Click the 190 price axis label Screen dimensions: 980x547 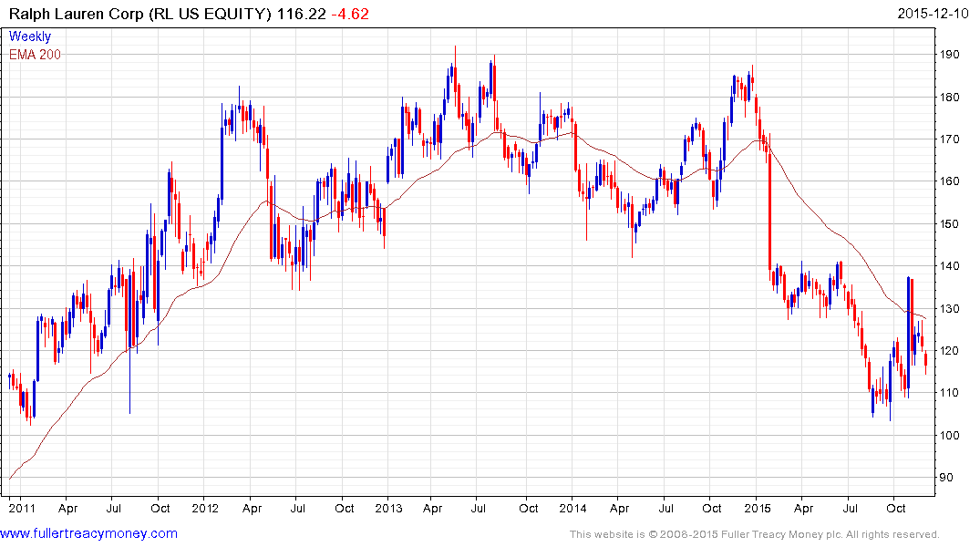tap(950, 55)
